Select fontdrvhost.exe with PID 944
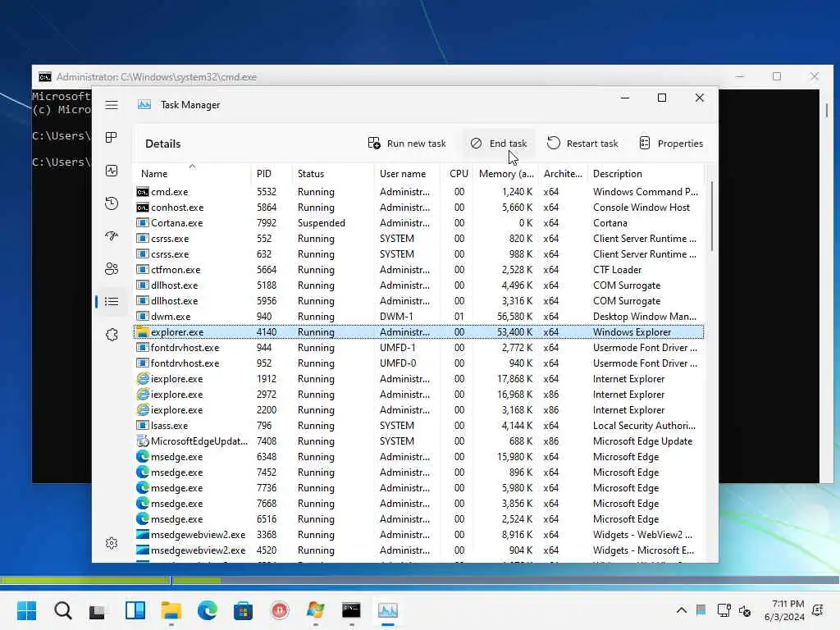This screenshot has width=840, height=630. [418, 348]
